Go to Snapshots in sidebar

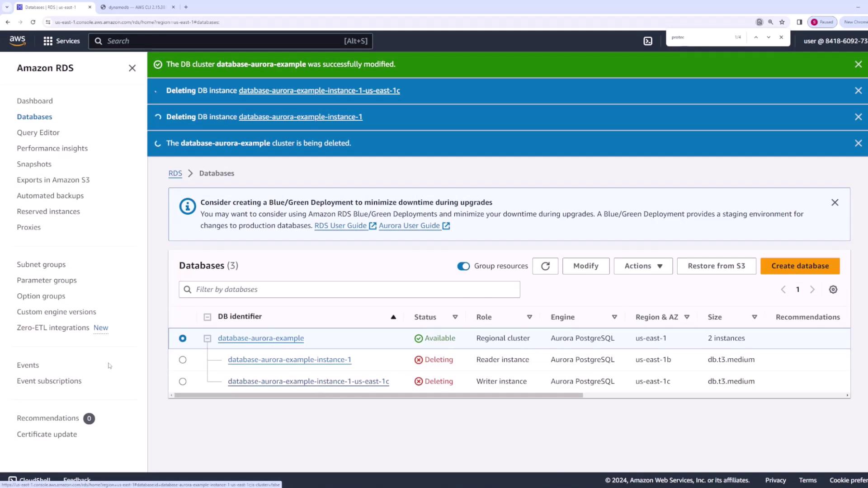coord(34,164)
